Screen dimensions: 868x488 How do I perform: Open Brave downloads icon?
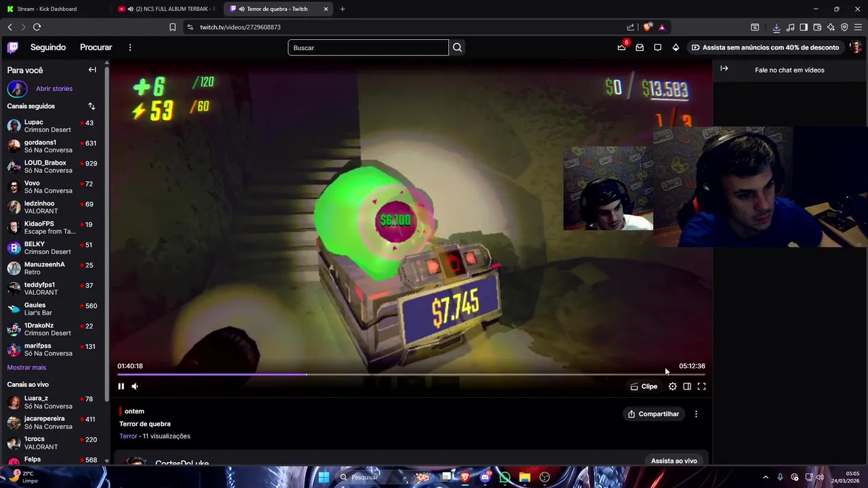tap(776, 27)
